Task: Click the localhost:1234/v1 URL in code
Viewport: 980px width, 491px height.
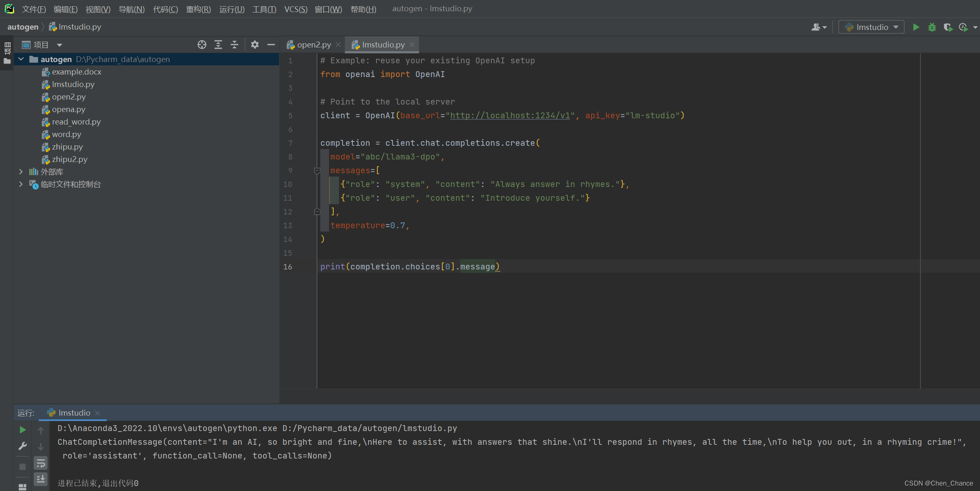Action: [x=510, y=115]
